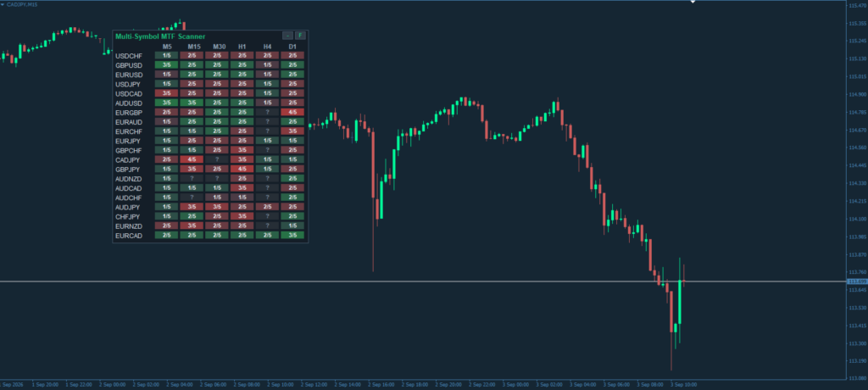Click CHFJPY H1 cell showing 3/5

point(242,215)
